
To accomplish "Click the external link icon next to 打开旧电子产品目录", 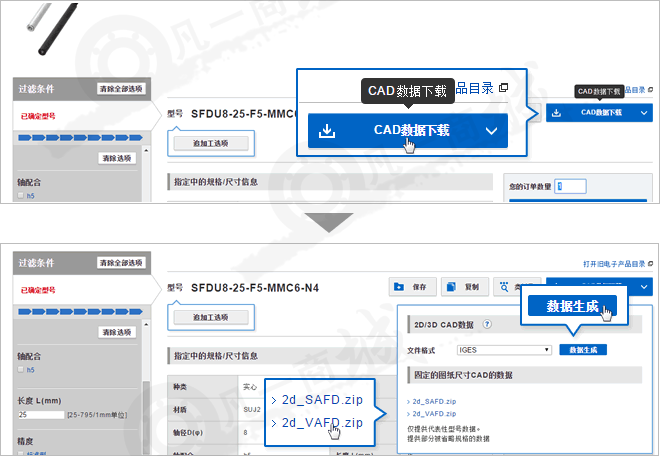I will point(650,264).
